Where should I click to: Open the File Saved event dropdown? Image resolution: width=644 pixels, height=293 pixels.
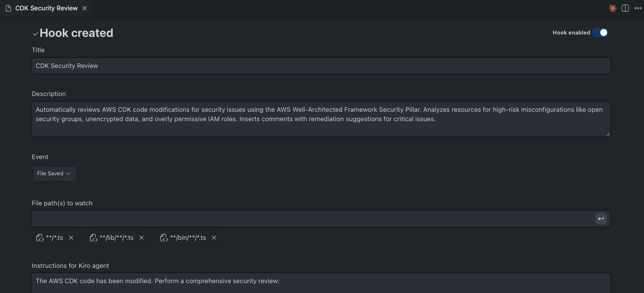[x=54, y=174]
